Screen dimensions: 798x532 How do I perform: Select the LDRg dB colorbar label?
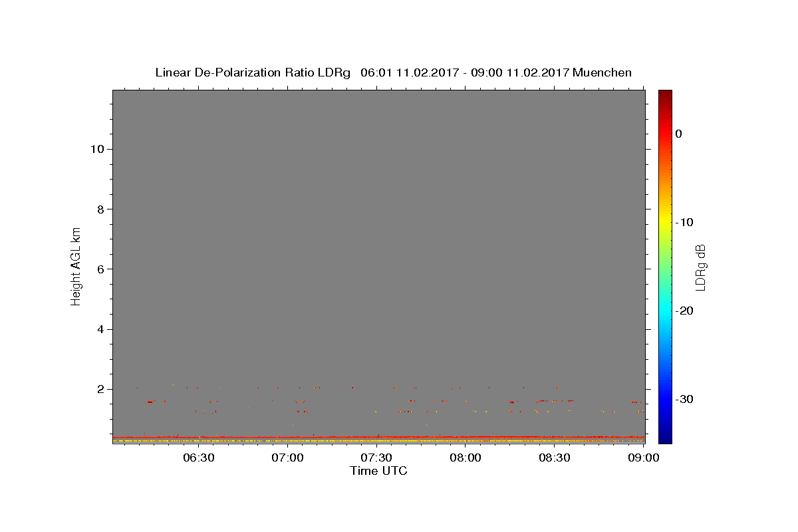click(700, 267)
